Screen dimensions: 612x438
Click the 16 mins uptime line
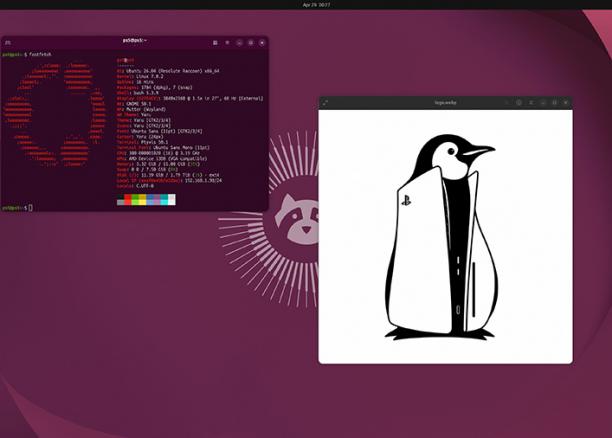[135, 82]
